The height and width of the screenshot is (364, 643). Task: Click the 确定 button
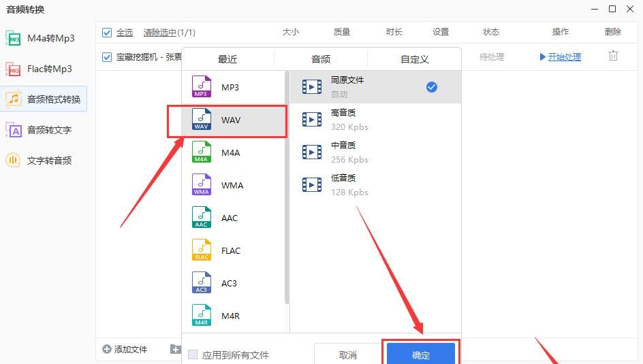pyautogui.click(x=421, y=354)
